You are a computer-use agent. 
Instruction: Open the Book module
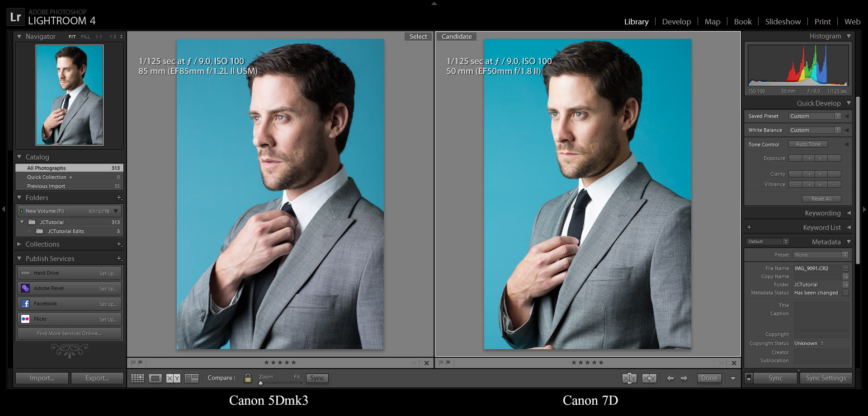click(743, 22)
